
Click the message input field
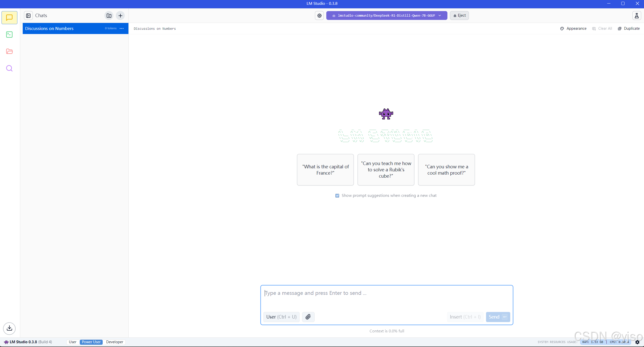386,297
